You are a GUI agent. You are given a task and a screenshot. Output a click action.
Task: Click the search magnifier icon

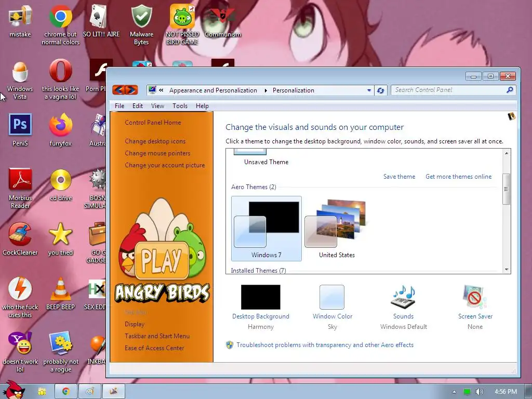click(510, 90)
